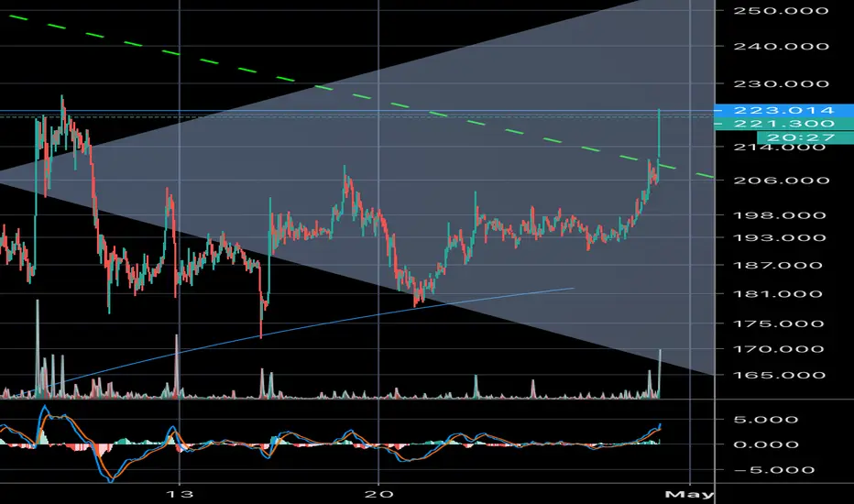The width and height of the screenshot is (854, 504).
Task: Click the 193.000 price axis label
Action: [781, 237]
